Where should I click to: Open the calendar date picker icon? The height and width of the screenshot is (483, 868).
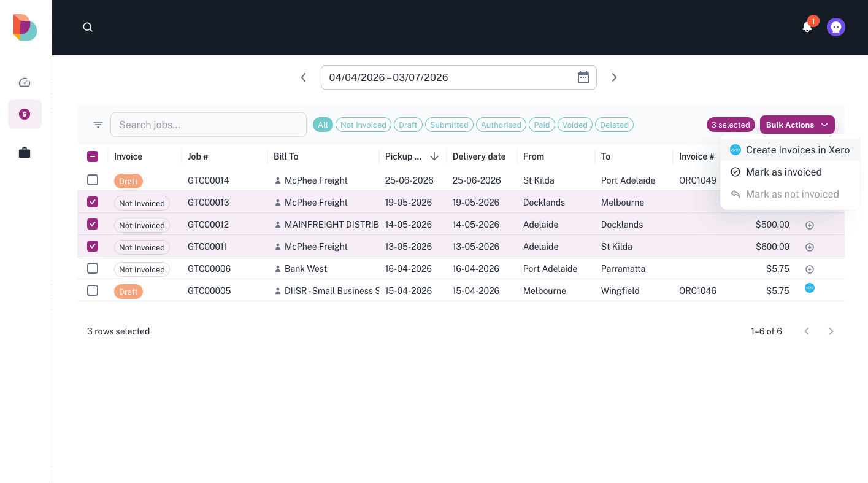[583, 77]
